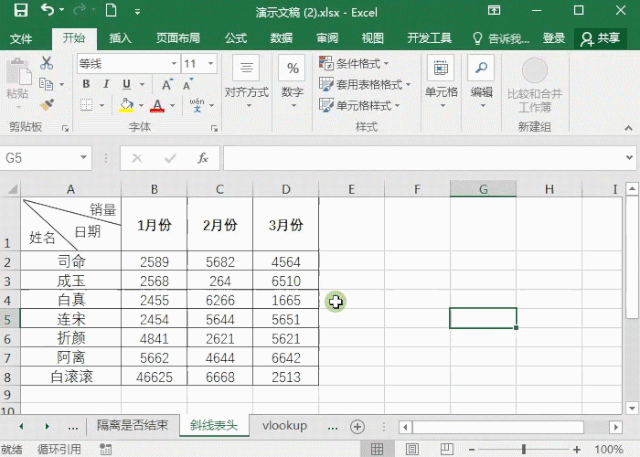Open the font name 等线 dropdown
This screenshot has width=640, height=457.
point(174,64)
